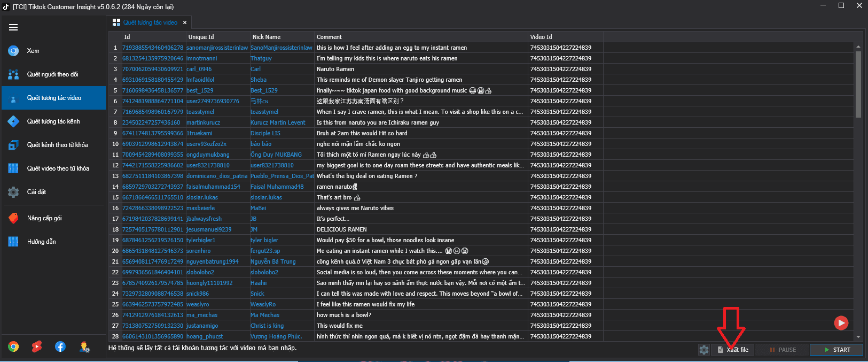The image size is (868, 362).
Task: Open the gear settings button near Xuất file
Action: (704, 350)
